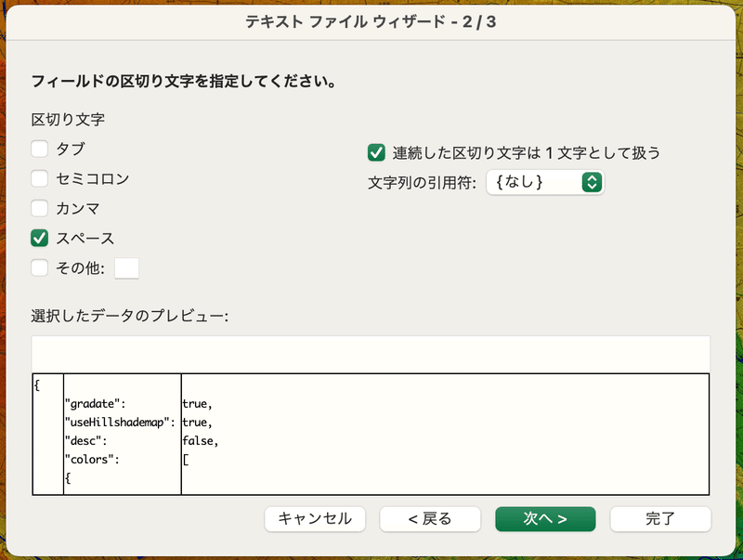Toggle 連続した区切り文字は1文字として扱う checkbox
The image size is (743, 560).
click(x=376, y=153)
